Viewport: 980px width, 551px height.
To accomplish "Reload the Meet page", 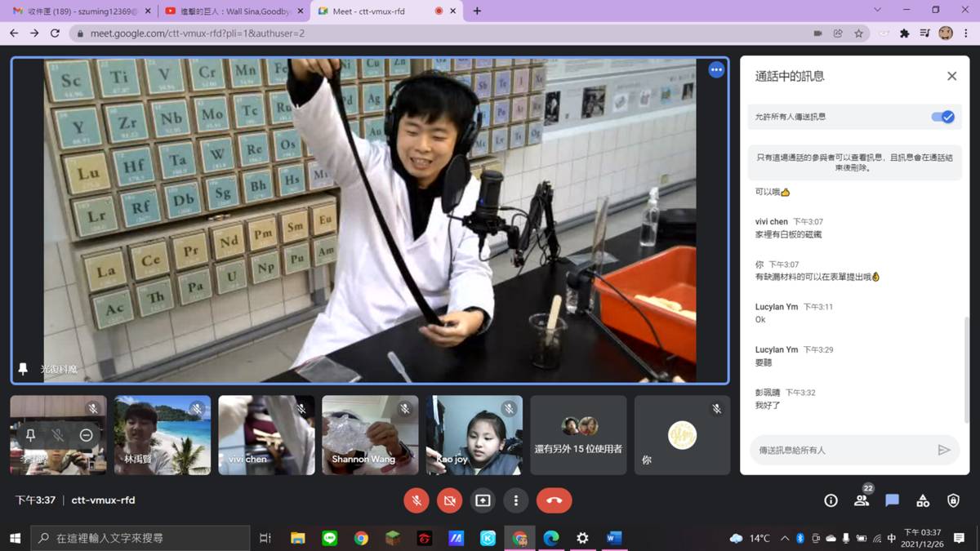I will [x=55, y=33].
